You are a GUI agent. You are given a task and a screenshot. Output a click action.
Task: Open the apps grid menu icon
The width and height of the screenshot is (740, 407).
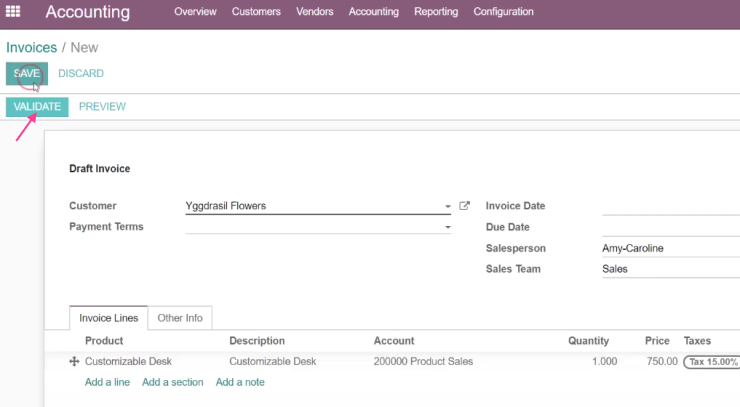(13, 11)
